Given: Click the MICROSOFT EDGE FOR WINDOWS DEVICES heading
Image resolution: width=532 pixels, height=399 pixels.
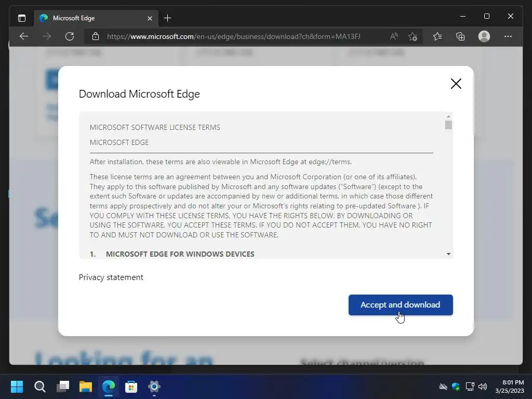Looking at the screenshot, I should coord(180,254).
